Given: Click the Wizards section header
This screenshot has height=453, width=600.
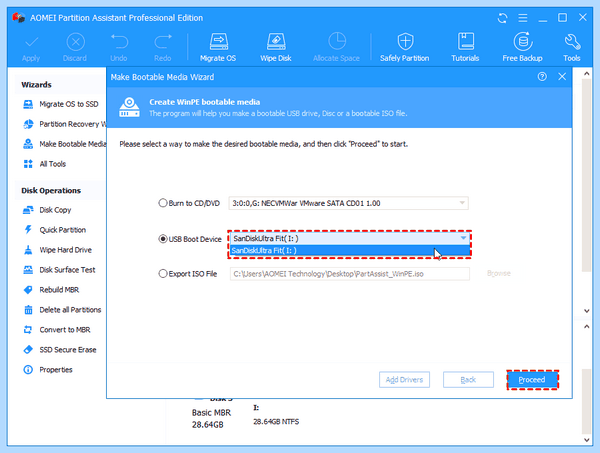Looking at the screenshot, I should pyautogui.click(x=36, y=85).
